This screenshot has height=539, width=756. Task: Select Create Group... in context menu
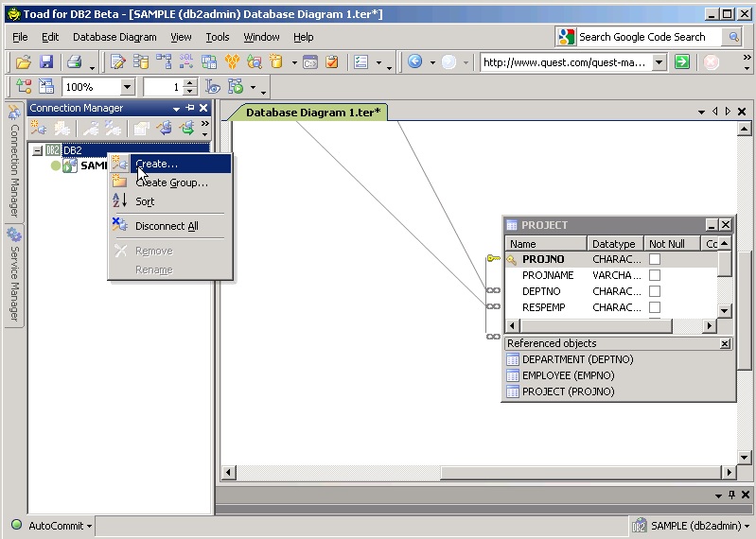tap(170, 183)
